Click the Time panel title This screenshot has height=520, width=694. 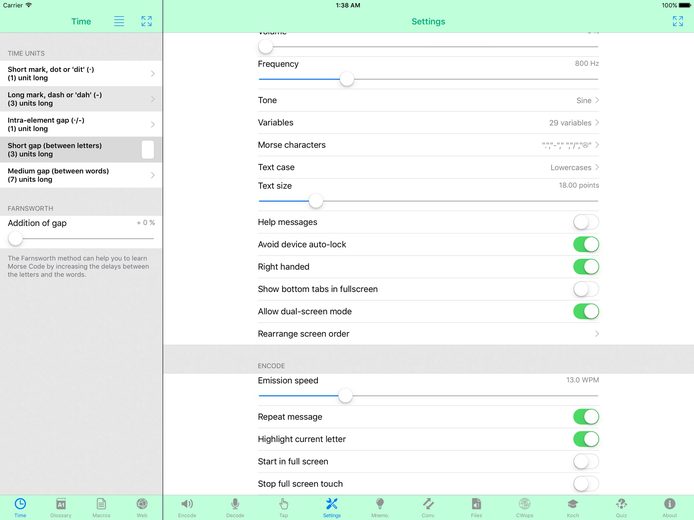click(x=81, y=21)
